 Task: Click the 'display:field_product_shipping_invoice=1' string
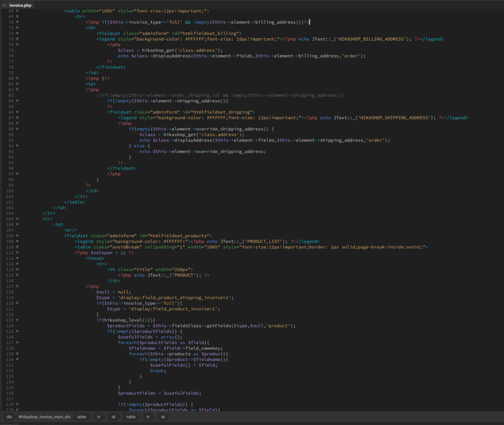pyautogui.click(x=174, y=297)
